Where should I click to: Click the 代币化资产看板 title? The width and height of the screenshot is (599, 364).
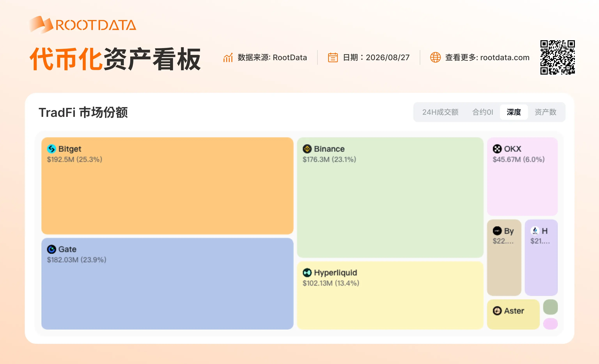(x=115, y=59)
